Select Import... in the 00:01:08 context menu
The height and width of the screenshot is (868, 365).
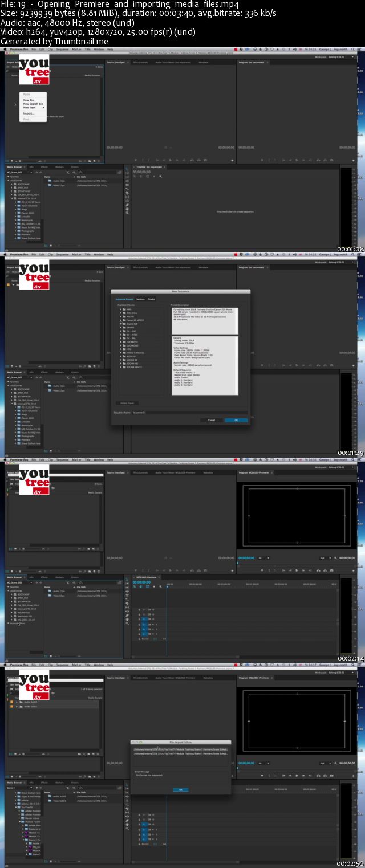29,113
